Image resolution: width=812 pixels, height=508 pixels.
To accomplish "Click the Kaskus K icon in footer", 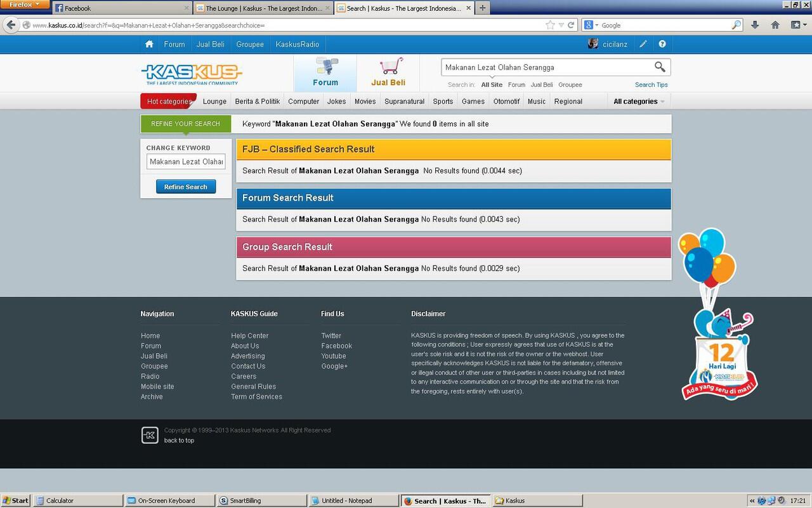I will [150, 435].
